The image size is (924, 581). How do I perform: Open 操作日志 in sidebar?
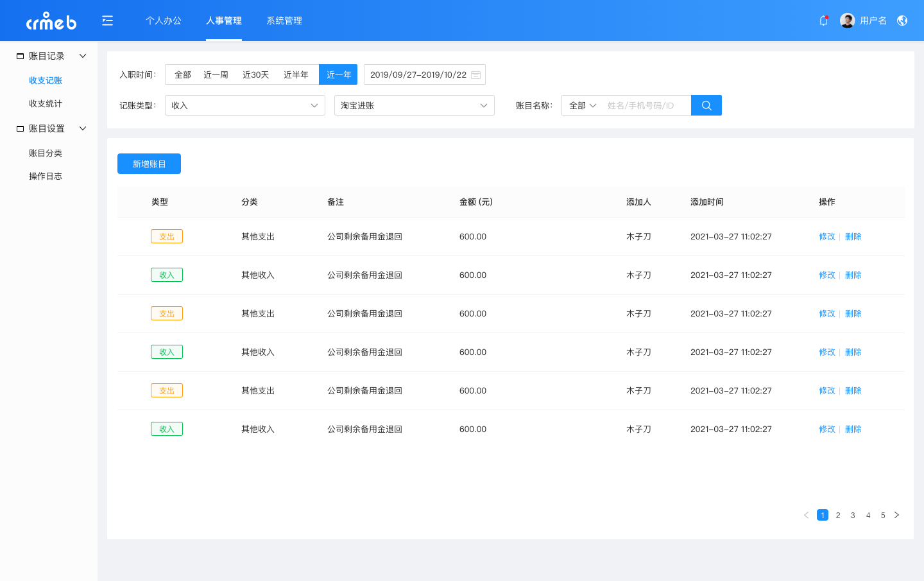(x=46, y=176)
